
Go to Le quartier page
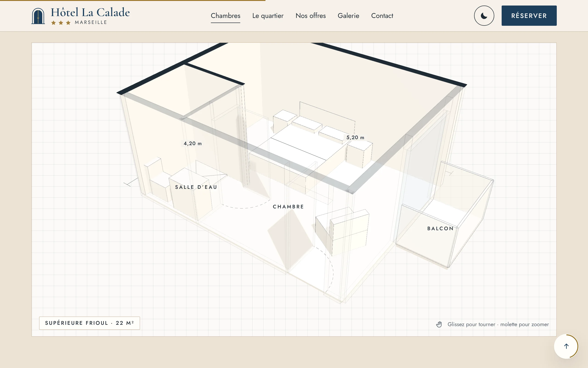point(268,16)
